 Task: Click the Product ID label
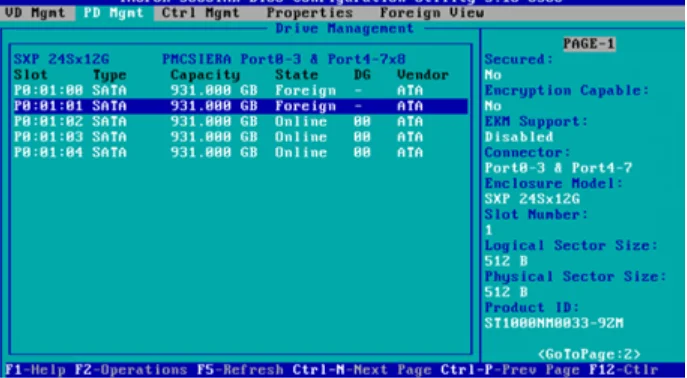(532, 307)
